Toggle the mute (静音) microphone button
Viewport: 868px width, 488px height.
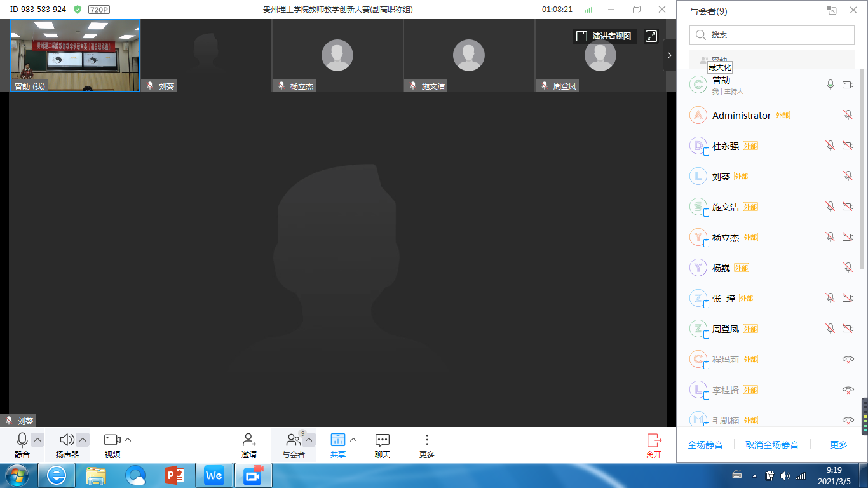click(x=22, y=440)
